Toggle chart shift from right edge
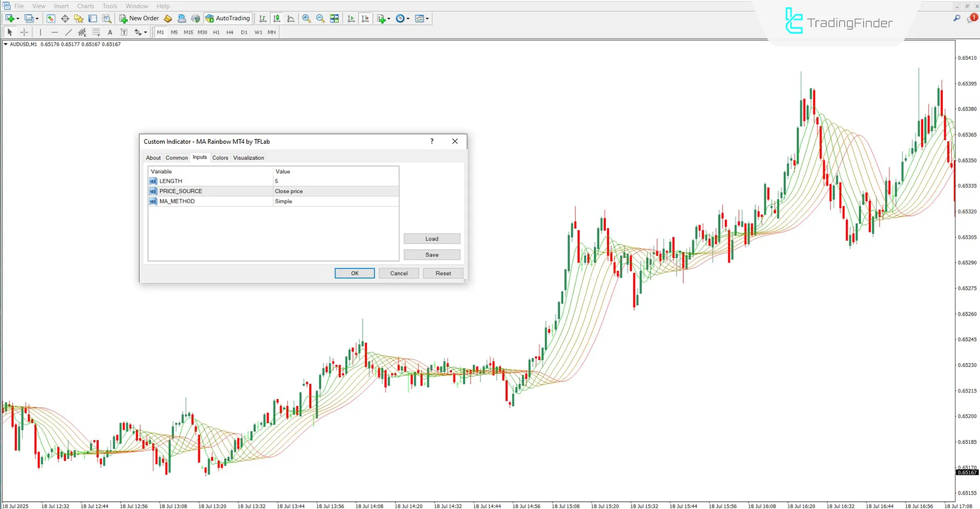This screenshot has width=980, height=509. click(x=365, y=18)
